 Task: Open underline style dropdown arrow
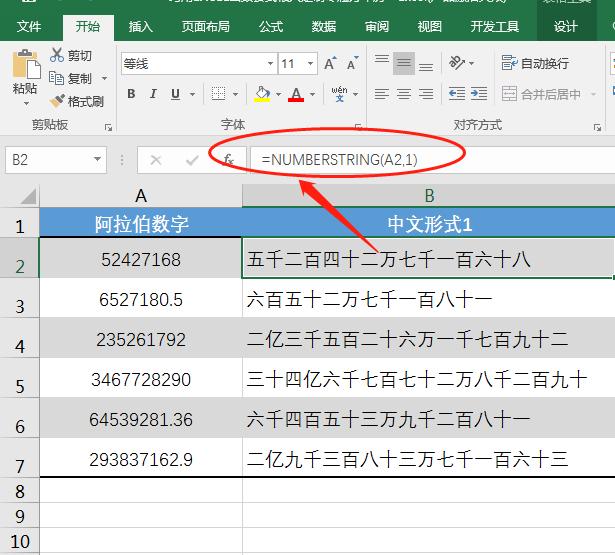tap(192, 94)
